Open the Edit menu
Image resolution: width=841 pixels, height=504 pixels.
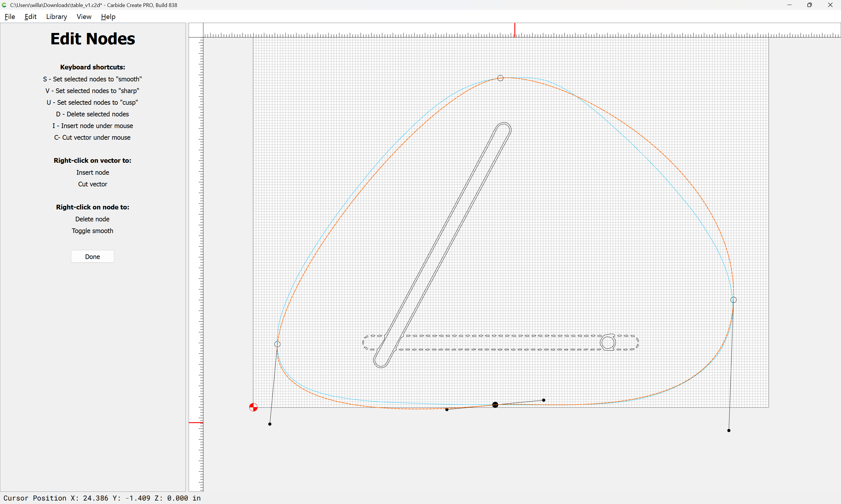pos(30,17)
